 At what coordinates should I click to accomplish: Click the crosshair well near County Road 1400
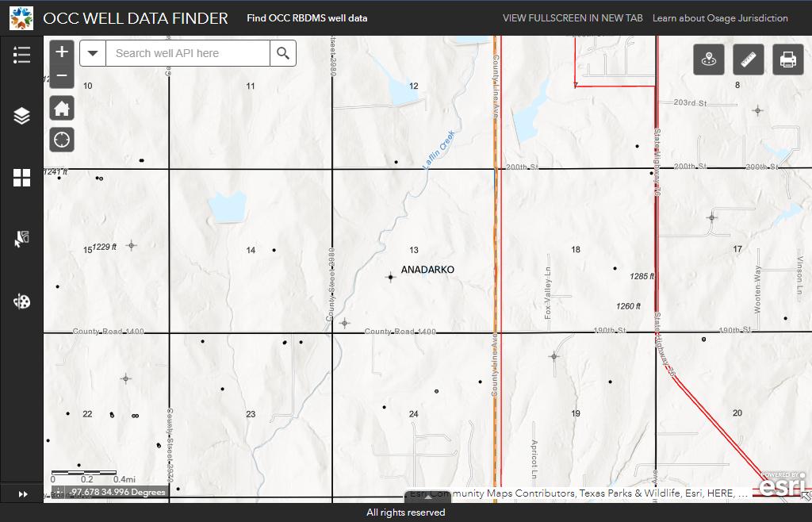pyautogui.click(x=345, y=323)
